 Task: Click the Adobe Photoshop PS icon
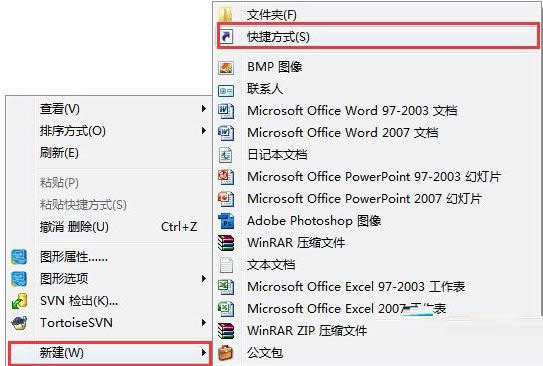point(226,221)
